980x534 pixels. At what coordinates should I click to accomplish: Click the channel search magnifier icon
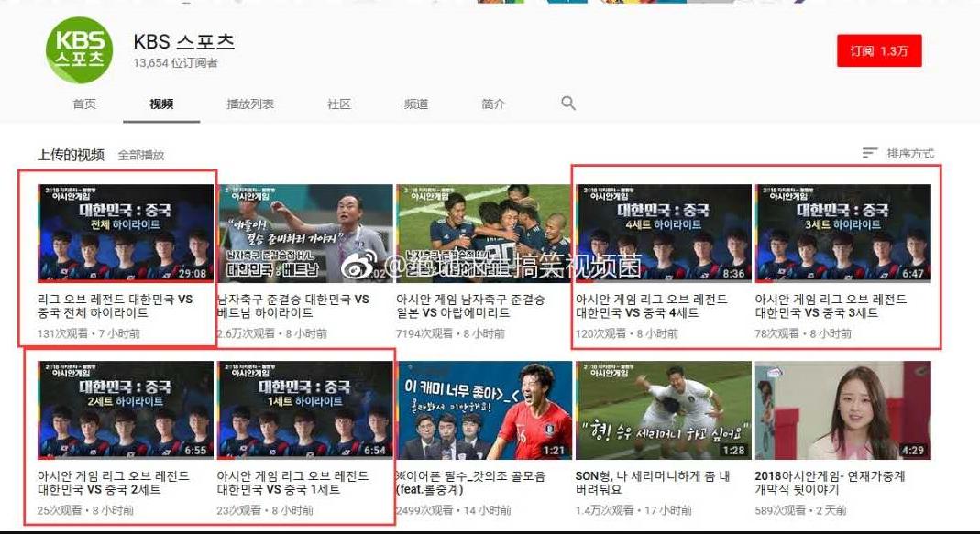coord(568,104)
